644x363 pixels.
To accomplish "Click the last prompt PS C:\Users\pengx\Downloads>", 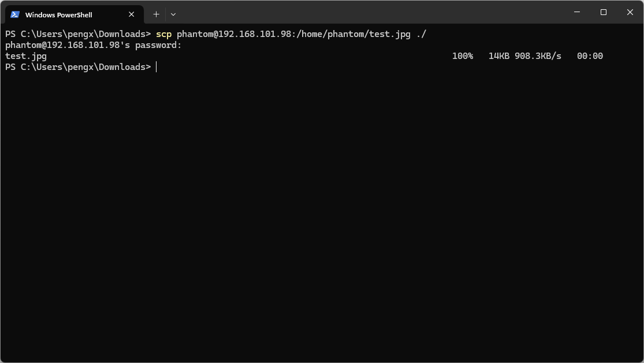I will (x=78, y=67).
